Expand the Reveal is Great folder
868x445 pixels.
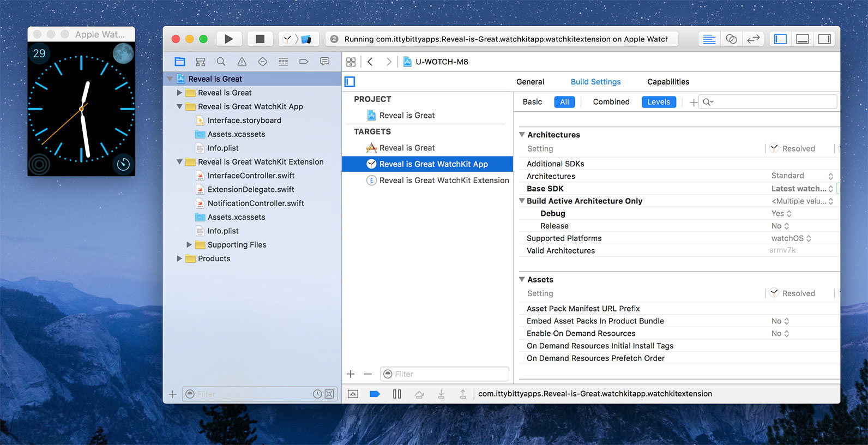[179, 93]
